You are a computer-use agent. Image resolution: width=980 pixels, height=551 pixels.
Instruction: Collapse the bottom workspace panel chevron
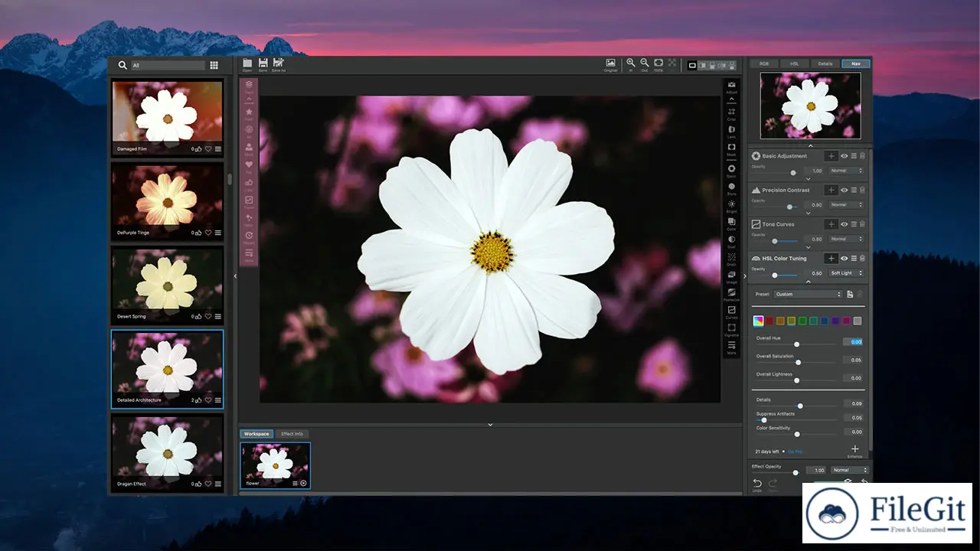(490, 425)
